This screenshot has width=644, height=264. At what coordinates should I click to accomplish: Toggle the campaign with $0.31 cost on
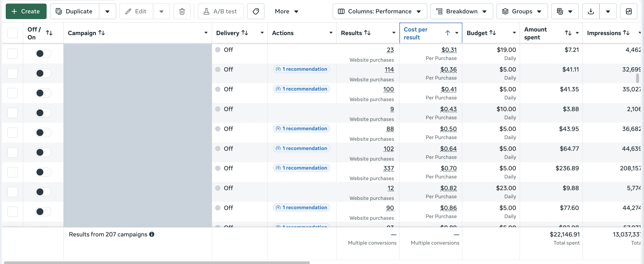[x=43, y=53]
